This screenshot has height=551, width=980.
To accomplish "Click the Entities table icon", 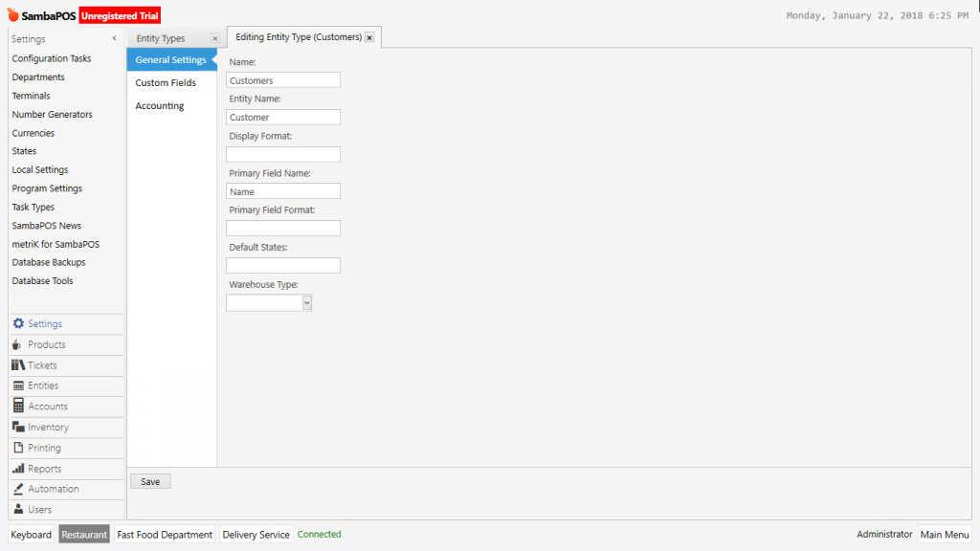I will [x=18, y=386].
